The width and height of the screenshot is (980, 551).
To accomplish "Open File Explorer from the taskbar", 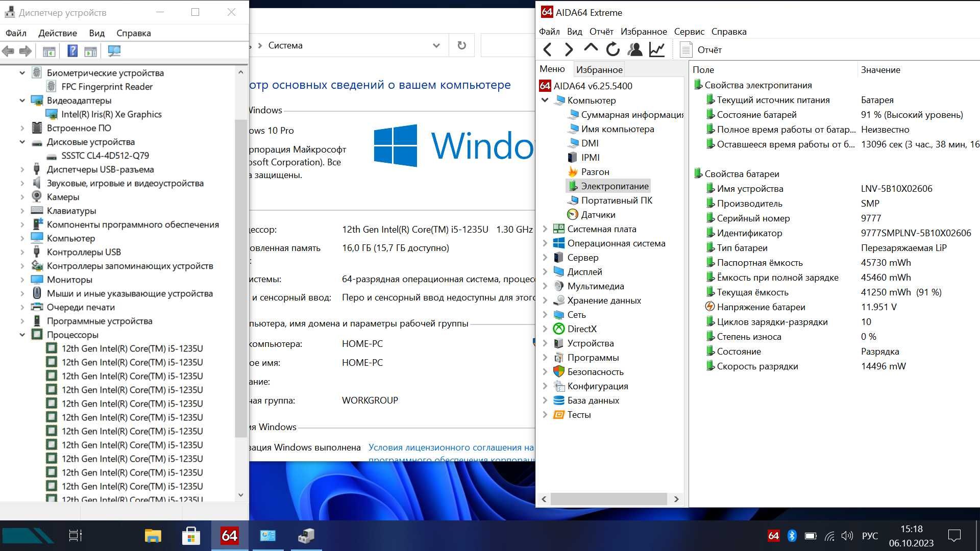I will tap(153, 536).
